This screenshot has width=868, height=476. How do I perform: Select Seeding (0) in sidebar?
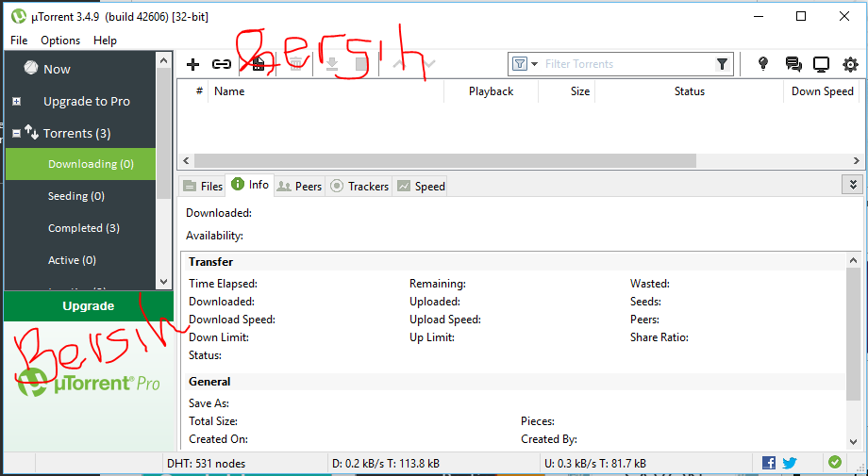(81, 196)
